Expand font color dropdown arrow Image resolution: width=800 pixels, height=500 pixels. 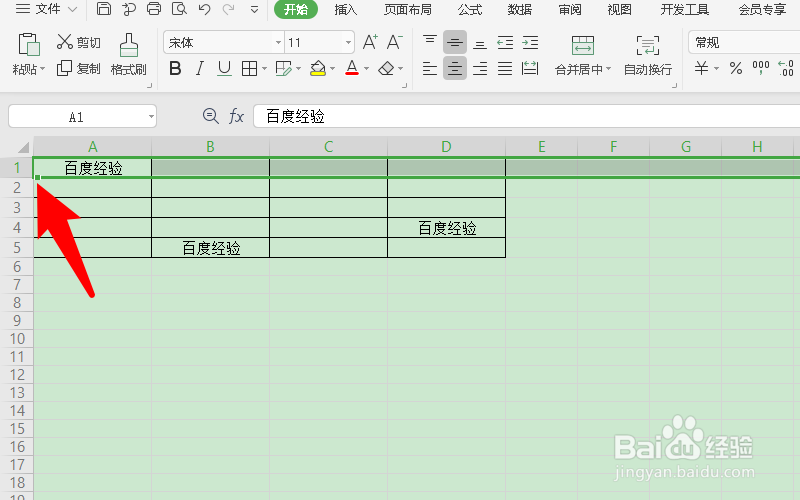click(x=366, y=68)
